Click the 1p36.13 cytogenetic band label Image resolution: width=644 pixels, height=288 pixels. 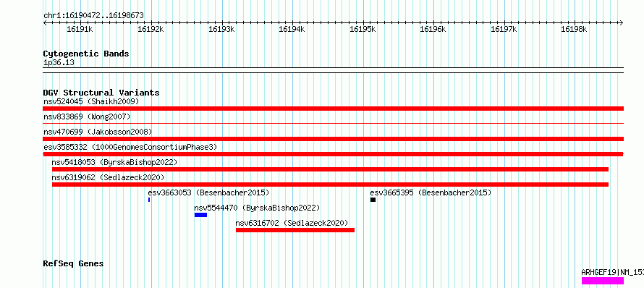59,63
